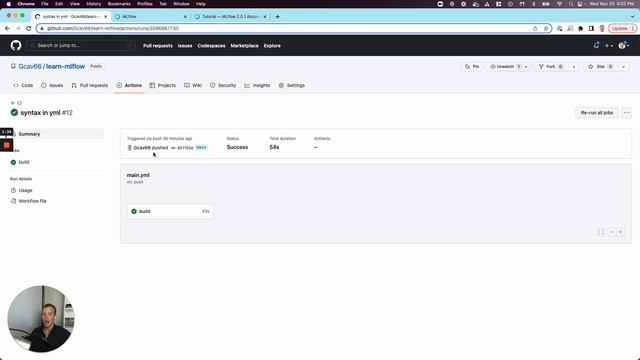Open the user avatar menu
Image resolution: width=640 pixels, height=360 pixels.
(624, 46)
